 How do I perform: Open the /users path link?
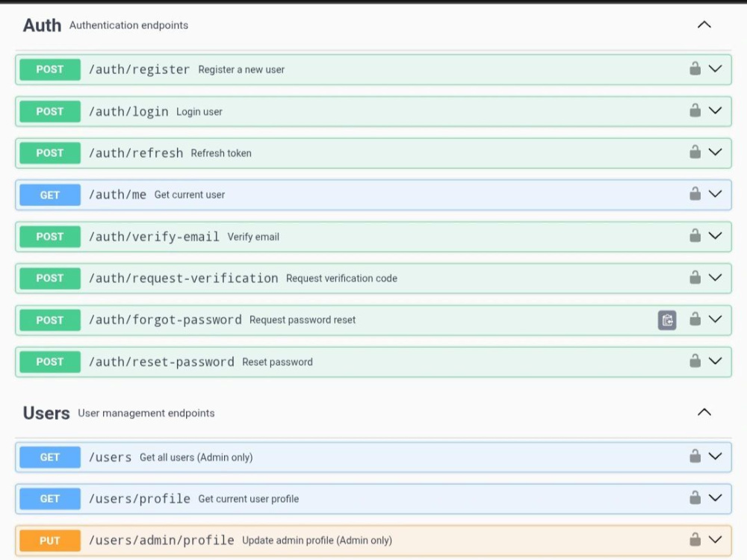(x=110, y=457)
